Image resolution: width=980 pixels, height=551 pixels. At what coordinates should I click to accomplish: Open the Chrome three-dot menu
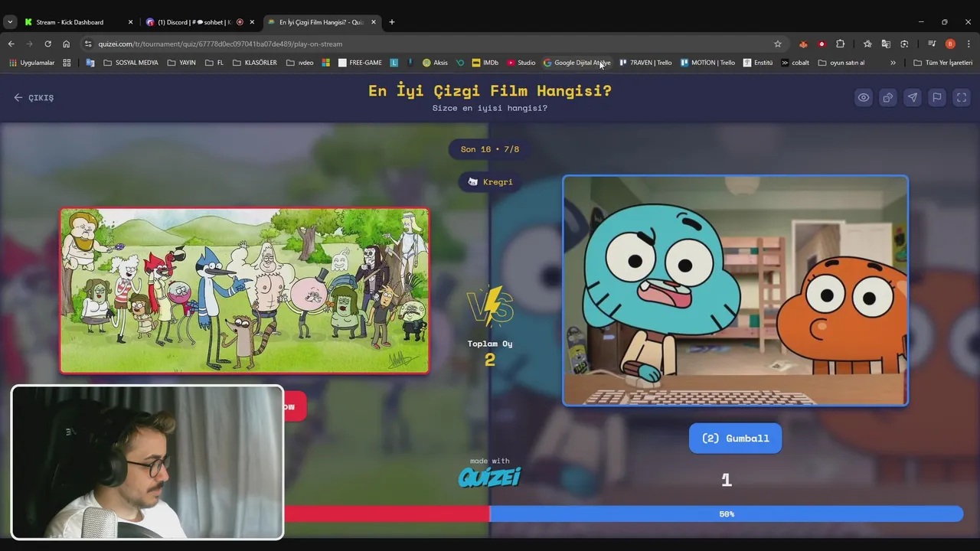click(969, 44)
